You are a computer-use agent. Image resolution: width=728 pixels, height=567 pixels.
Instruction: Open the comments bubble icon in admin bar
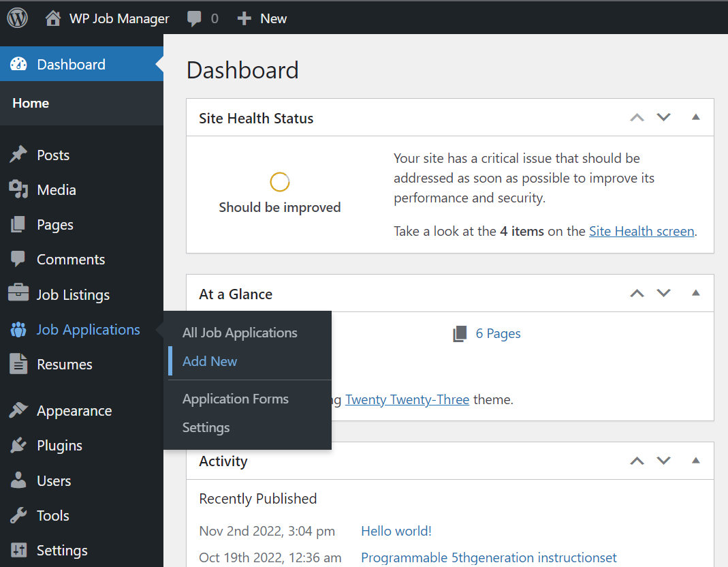pyautogui.click(x=195, y=18)
